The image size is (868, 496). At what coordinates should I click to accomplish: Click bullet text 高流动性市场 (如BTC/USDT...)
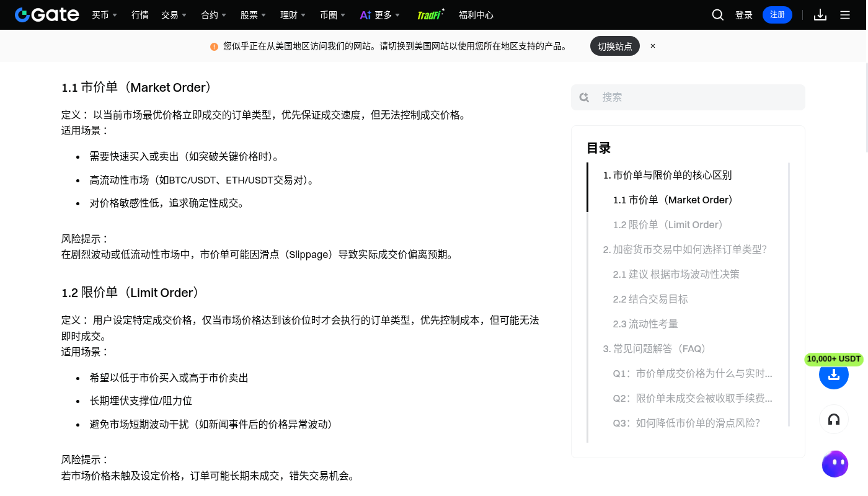point(204,180)
